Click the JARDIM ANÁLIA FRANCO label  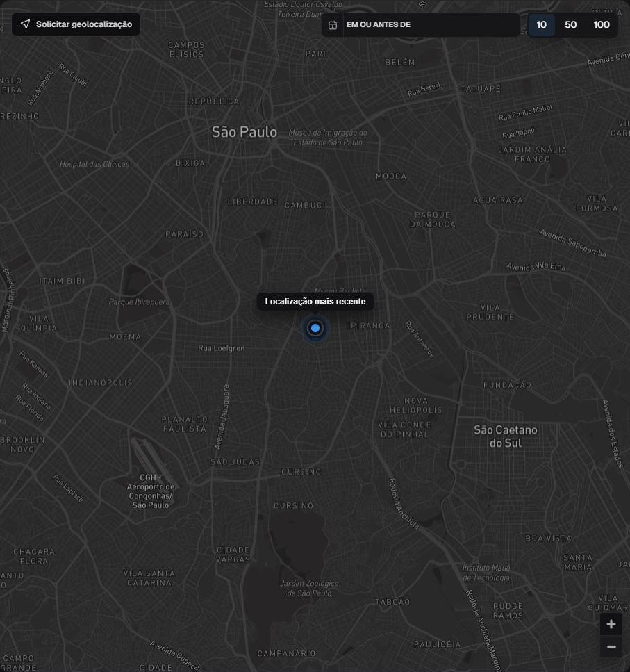(532, 154)
